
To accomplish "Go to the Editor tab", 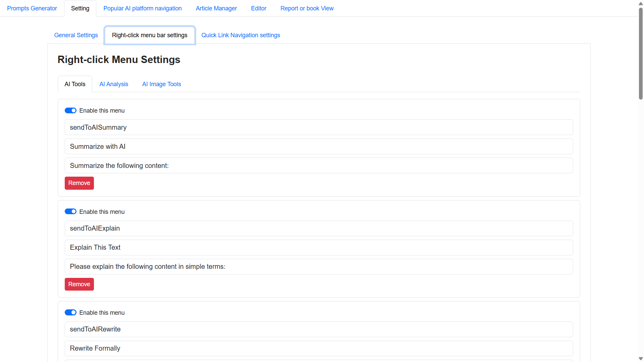I will coord(259,8).
